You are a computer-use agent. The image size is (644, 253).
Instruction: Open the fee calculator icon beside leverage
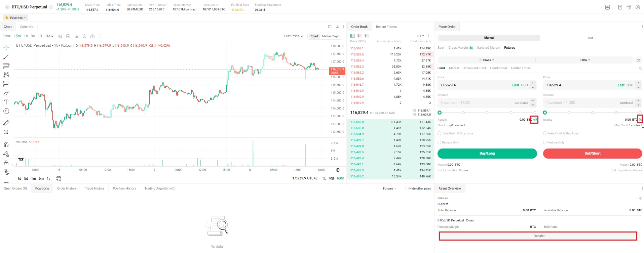click(x=638, y=60)
